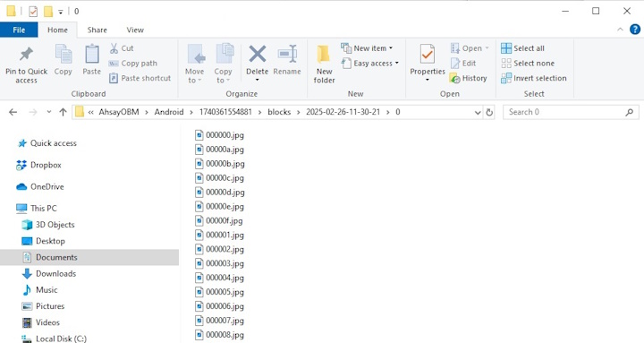Click Android in the address path
This screenshot has height=343, width=644.
[x=169, y=112]
